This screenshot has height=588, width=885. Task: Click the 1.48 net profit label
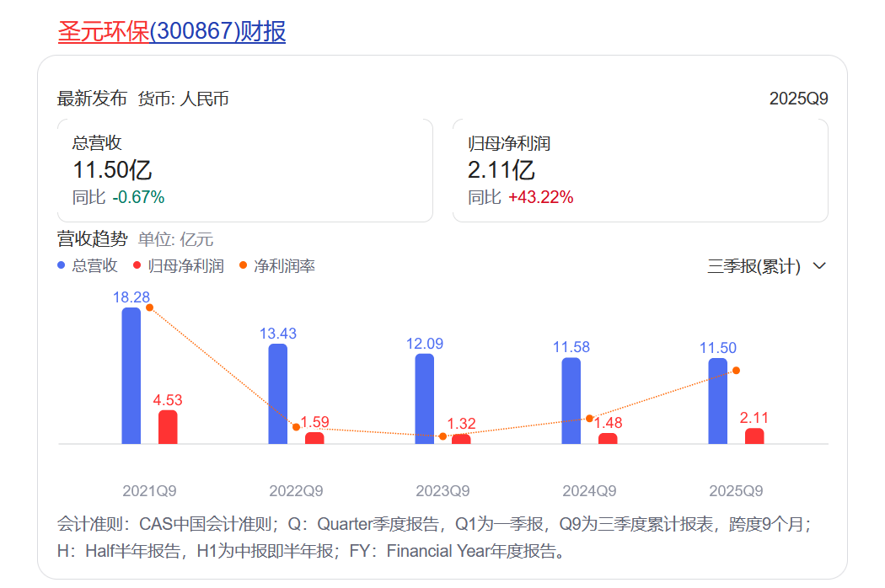pos(608,423)
